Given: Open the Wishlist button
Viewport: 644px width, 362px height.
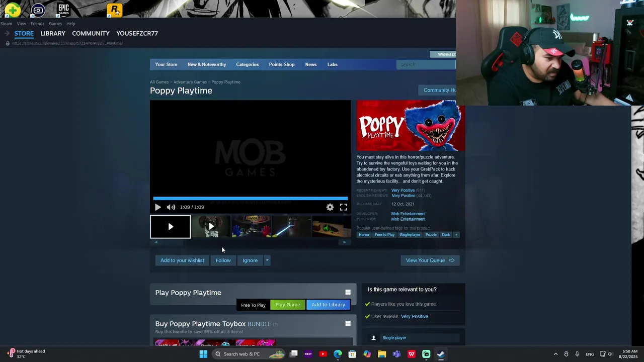Looking at the screenshot, I should (x=443, y=54).
